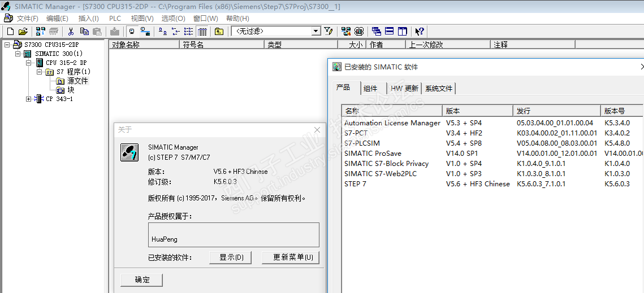Open the PLC menu
The height and width of the screenshot is (293, 644).
coord(115,19)
